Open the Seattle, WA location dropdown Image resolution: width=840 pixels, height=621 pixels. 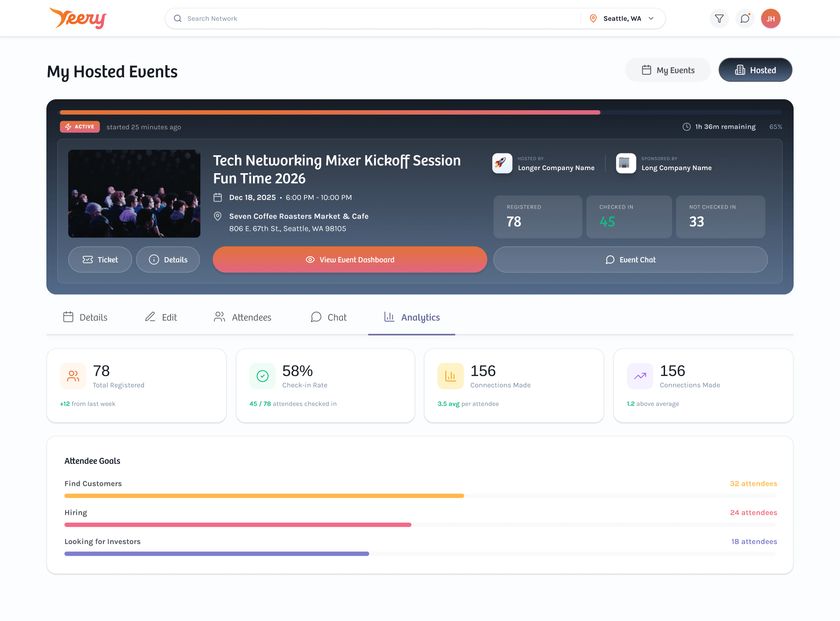click(x=622, y=18)
